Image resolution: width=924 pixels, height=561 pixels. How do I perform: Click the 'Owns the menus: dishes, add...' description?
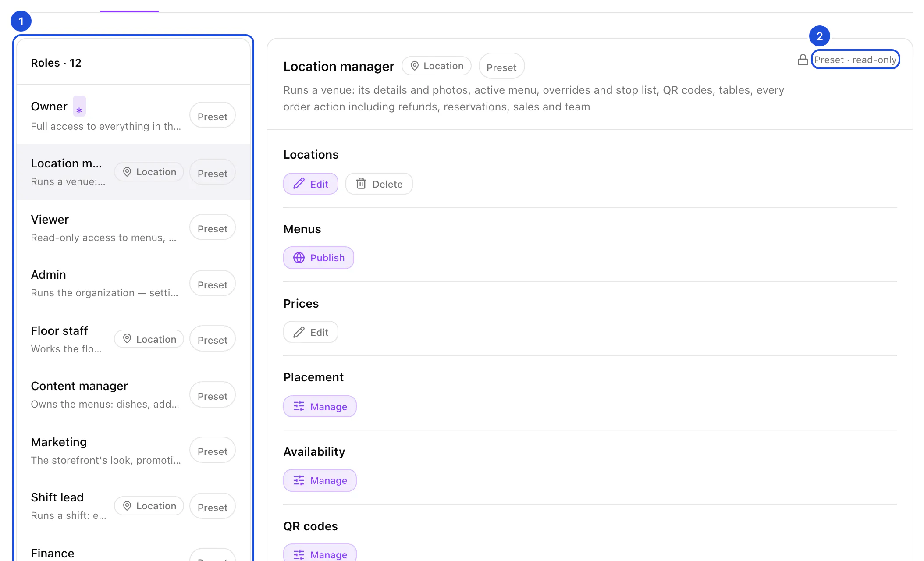tap(105, 404)
